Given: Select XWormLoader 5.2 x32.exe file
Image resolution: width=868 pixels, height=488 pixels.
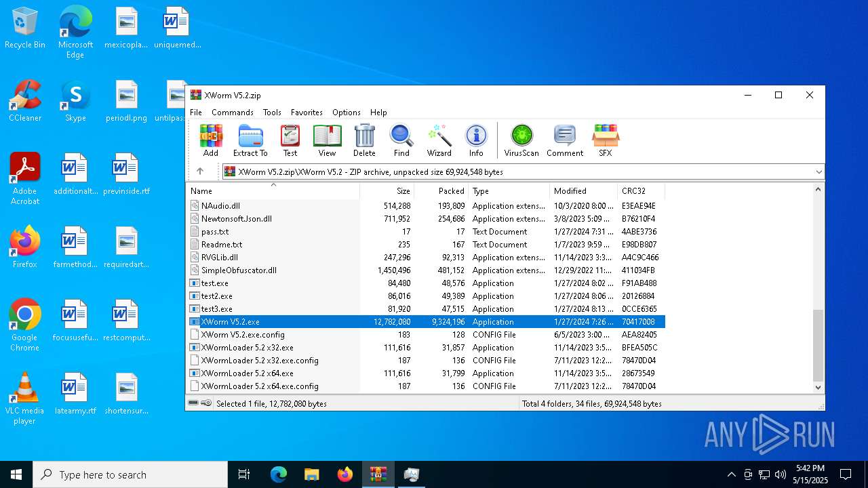Looking at the screenshot, I should tap(426, 348).
